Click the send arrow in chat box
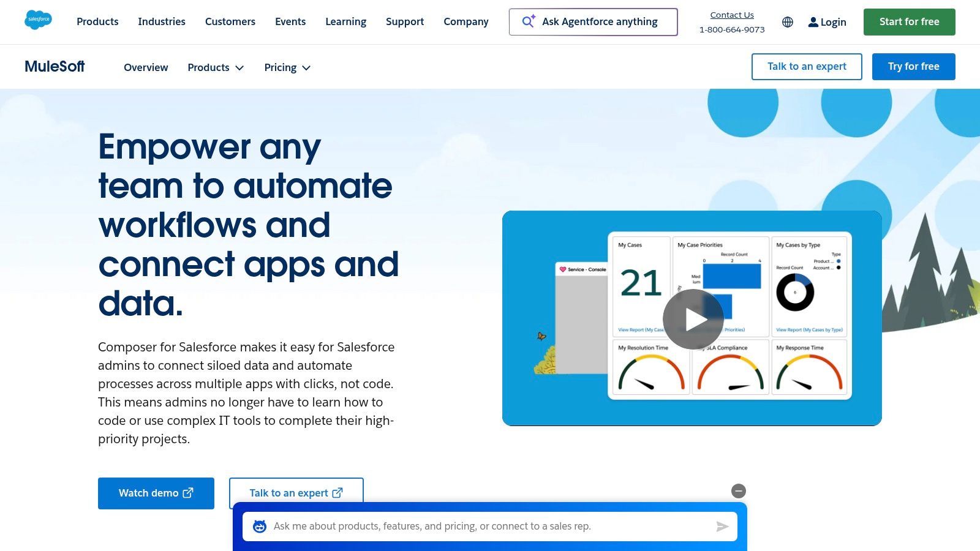 [722, 527]
